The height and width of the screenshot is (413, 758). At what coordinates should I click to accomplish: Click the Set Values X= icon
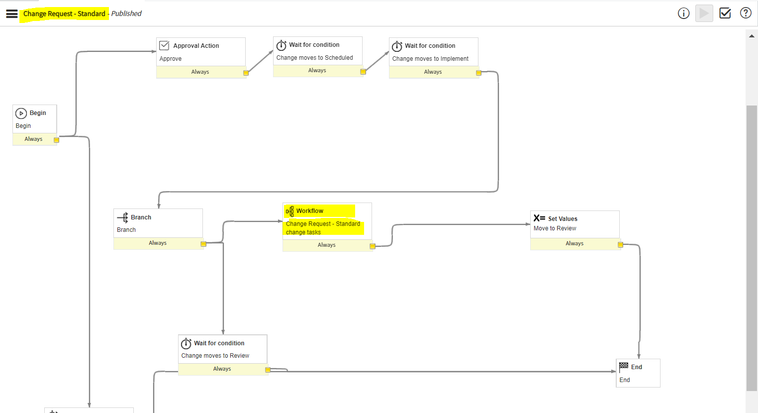[x=539, y=218]
